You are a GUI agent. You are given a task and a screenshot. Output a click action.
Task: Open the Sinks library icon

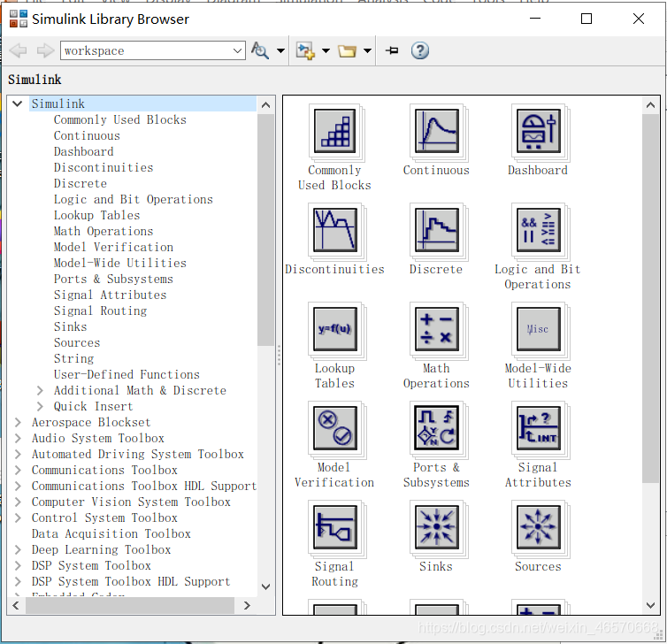tap(436, 527)
